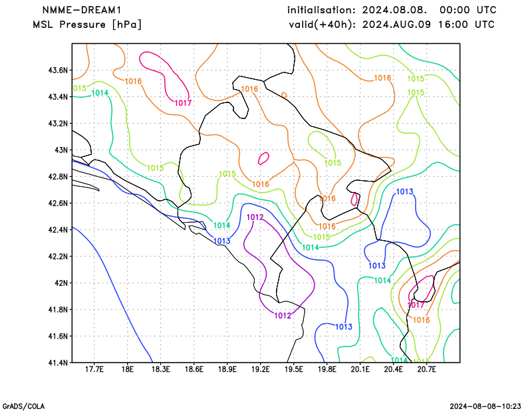Click the NMME-DREAM1 model title

pos(81,10)
